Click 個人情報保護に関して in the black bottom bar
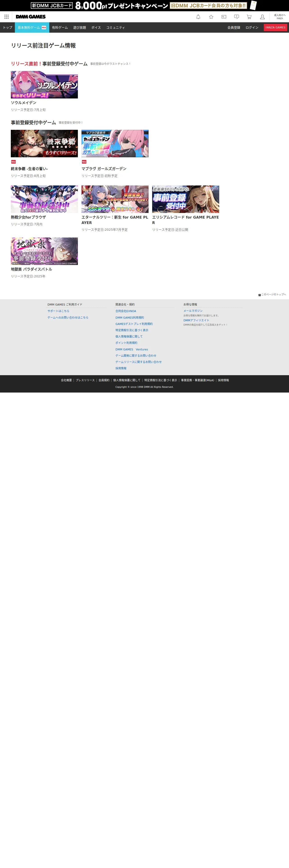This screenshot has width=289, height=868. pos(127,380)
